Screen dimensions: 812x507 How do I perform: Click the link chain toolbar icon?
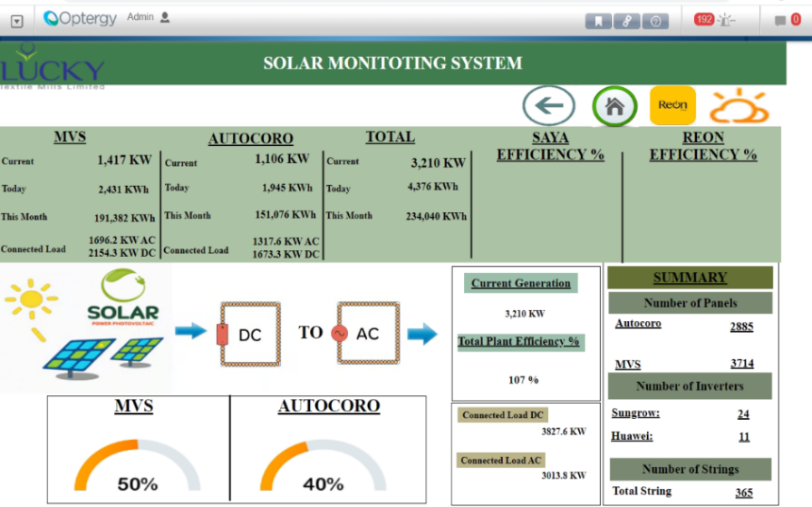tap(626, 21)
